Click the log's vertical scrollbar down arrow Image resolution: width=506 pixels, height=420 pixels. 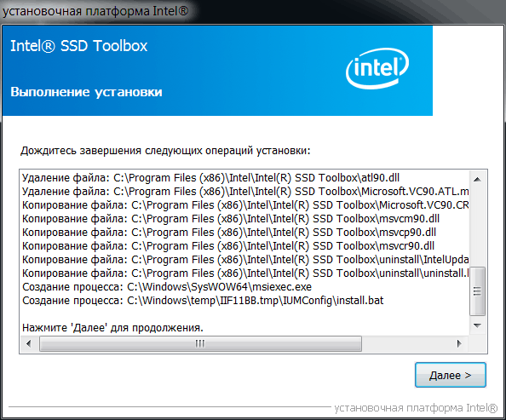click(477, 325)
